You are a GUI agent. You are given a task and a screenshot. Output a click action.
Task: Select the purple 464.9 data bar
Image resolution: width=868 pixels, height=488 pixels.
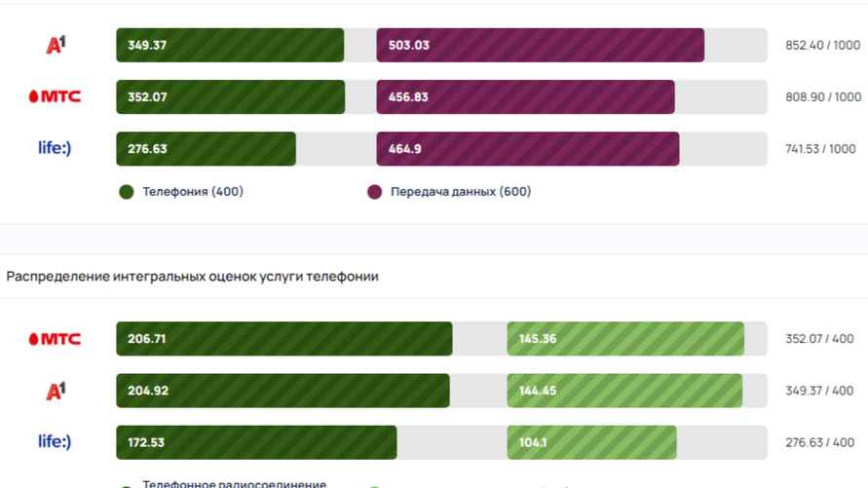527,149
